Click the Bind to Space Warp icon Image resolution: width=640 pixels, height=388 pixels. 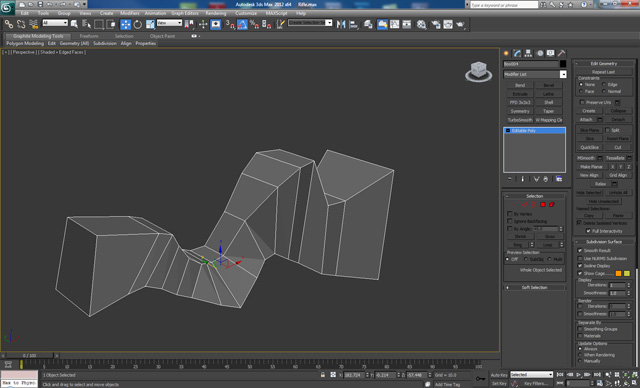(x=33, y=24)
